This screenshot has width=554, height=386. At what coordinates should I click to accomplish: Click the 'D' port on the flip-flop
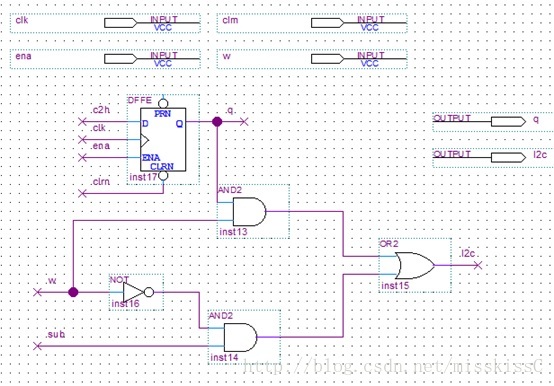coord(145,124)
